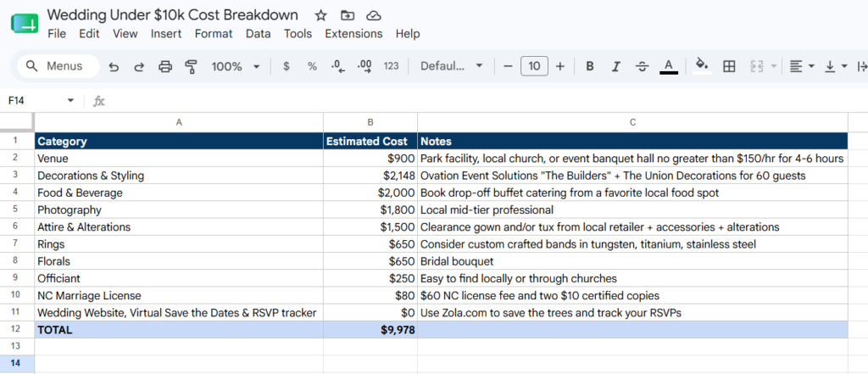This screenshot has height=374, width=868.
Task: Select the 'TOTAL' cell
Action: tap(179, 330)
